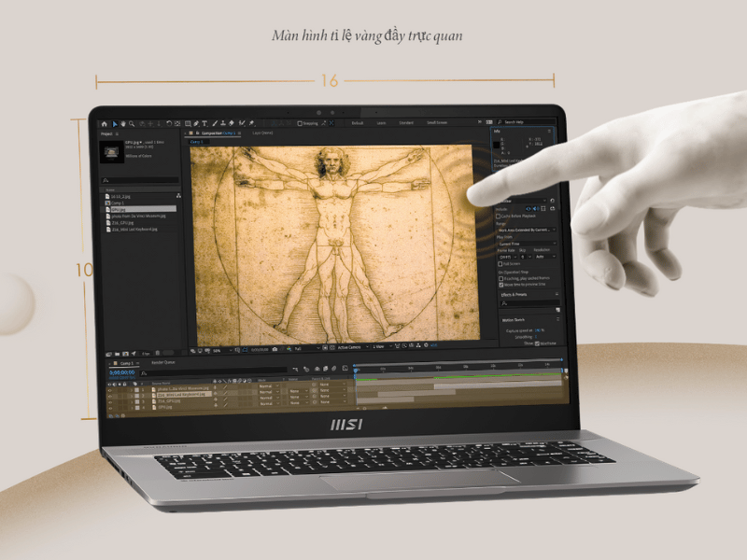Image resolution: width=747 pixels, height=560 pixels.
Task: Select the Puppet Pin tool
Action: click(x=251, y=123)
